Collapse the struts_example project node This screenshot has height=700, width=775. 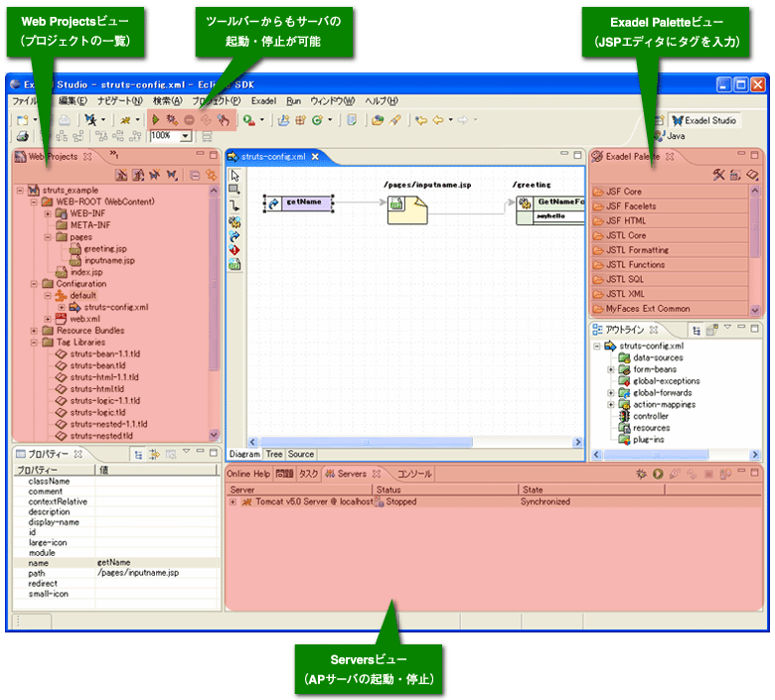click(20, 191)
